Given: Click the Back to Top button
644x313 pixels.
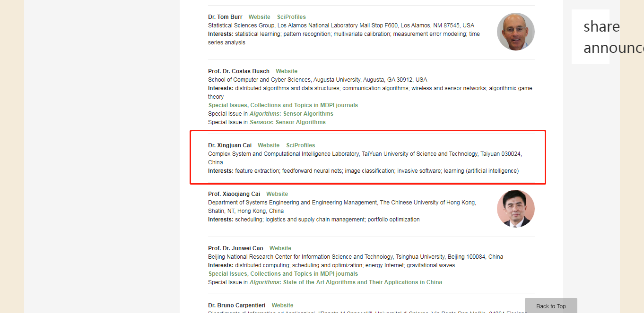Looking at the screenshot, I should [551, 306].
